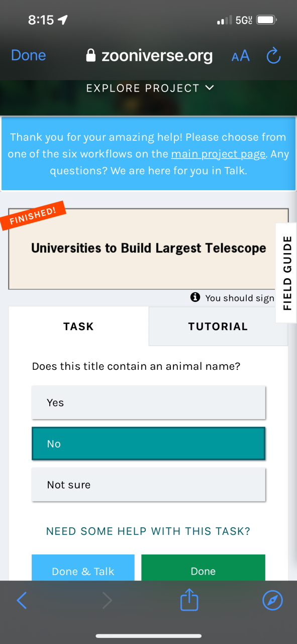Follow the main project page link

coord(218,154)
